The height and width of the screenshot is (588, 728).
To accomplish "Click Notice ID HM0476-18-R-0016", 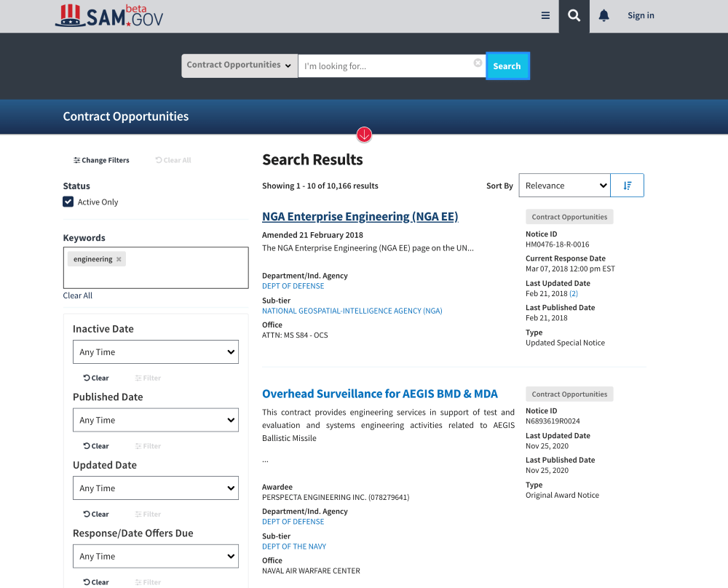I will 557,245.
